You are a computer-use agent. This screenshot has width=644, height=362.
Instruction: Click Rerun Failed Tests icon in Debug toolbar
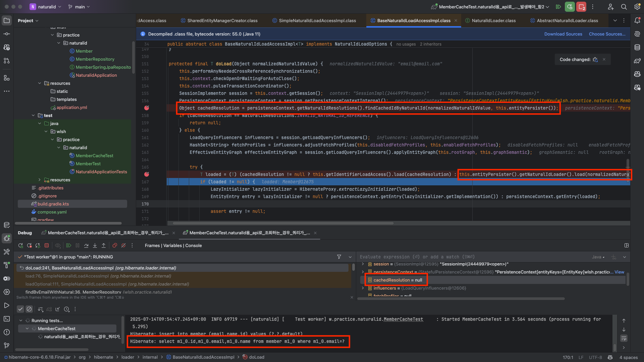(29, 246)
